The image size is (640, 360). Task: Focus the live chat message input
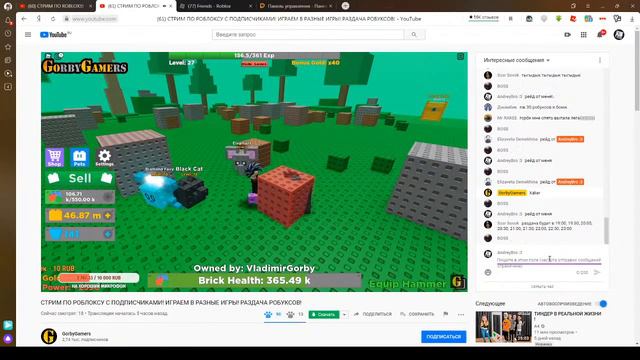point(549,260)
